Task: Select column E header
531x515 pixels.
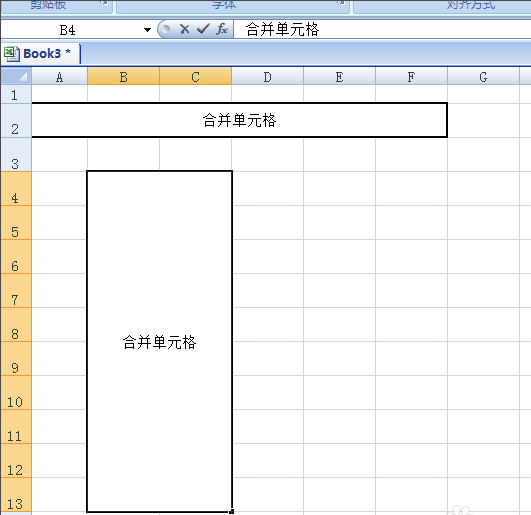Action: coord(339,77)
